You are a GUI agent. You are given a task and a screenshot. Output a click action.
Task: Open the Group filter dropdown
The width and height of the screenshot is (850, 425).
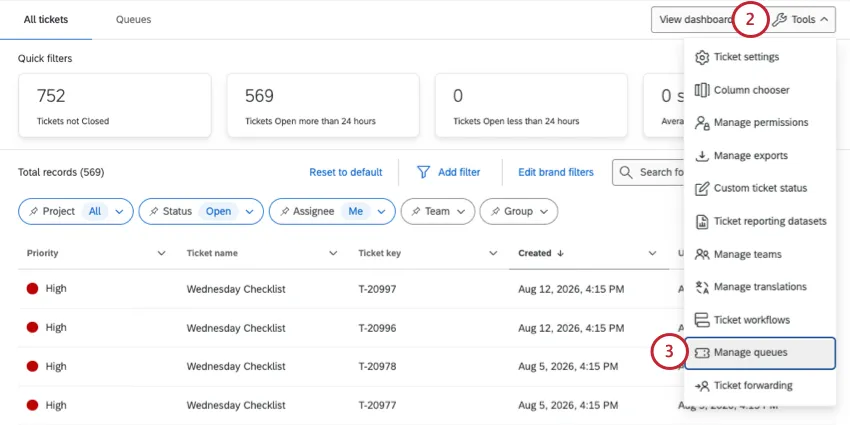point(519,211)
